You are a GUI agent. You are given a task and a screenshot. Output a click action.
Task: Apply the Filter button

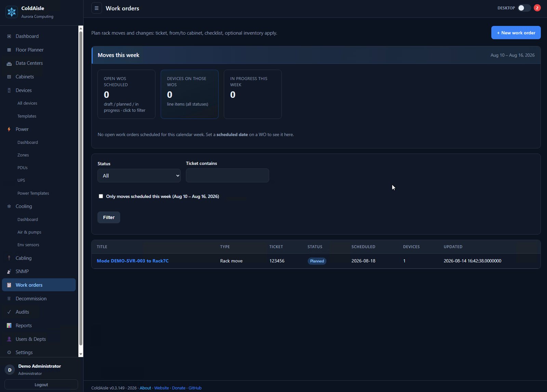click(x=109, y=218)
